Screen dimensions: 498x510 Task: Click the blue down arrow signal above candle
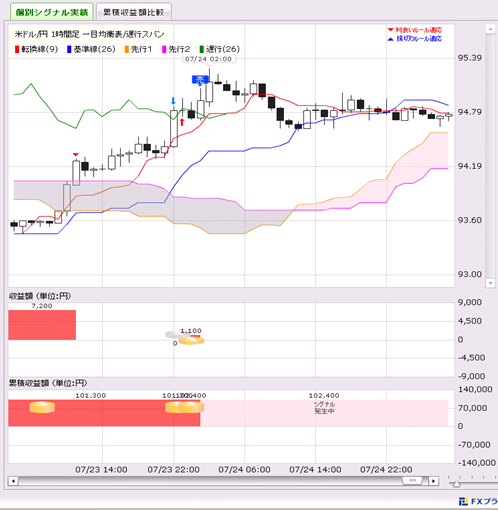[x=173, y=101]
